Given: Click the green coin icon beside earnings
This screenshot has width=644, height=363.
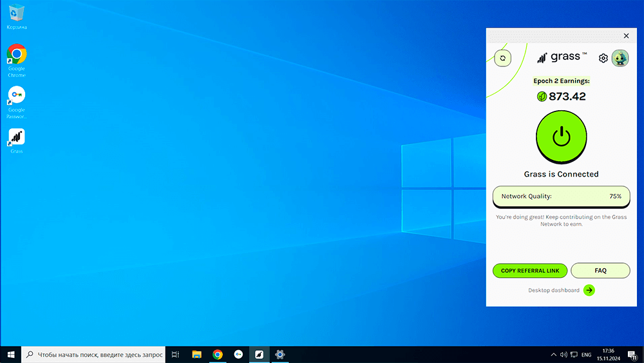Looking at the screenshot, I should click(542, 96).
